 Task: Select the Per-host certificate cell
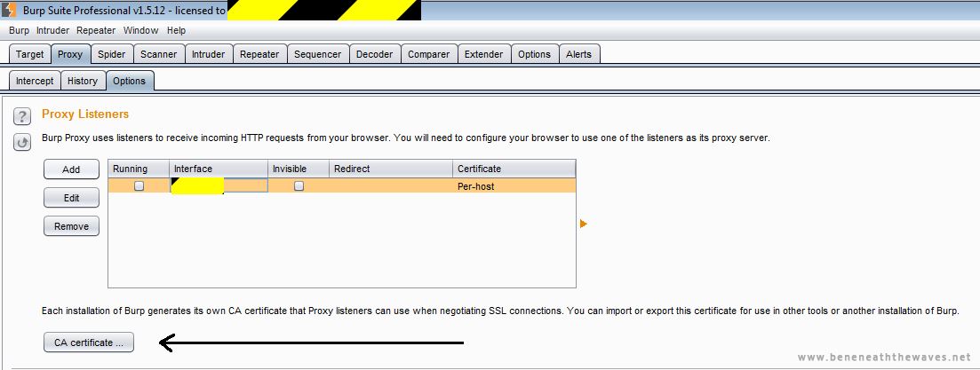514,186
